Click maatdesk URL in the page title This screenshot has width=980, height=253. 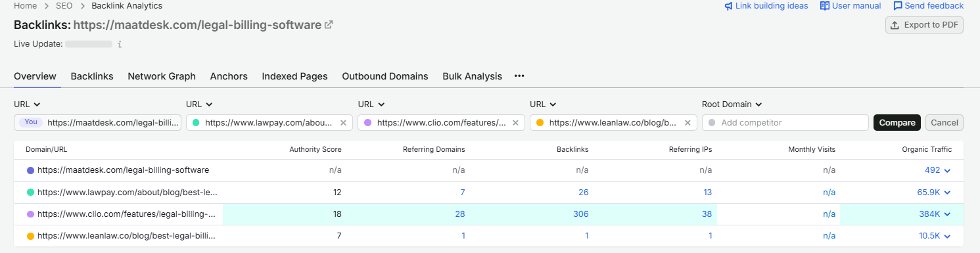pyautogui.click(x=197, y=25)
